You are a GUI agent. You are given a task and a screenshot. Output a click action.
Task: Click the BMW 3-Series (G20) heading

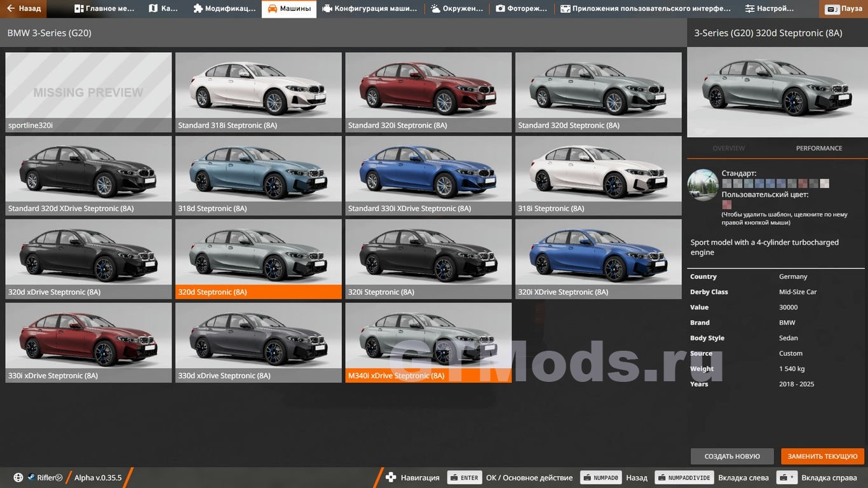tap(49, 32)
